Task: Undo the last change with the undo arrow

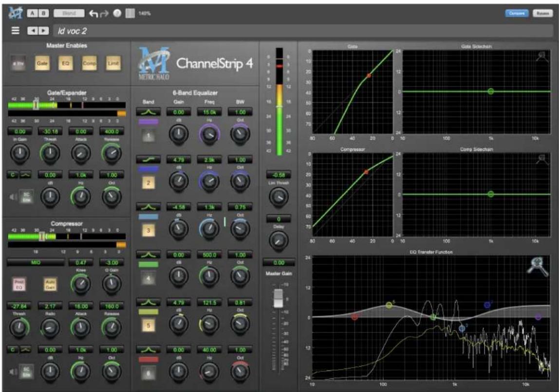Action: [x=93, y=14]
